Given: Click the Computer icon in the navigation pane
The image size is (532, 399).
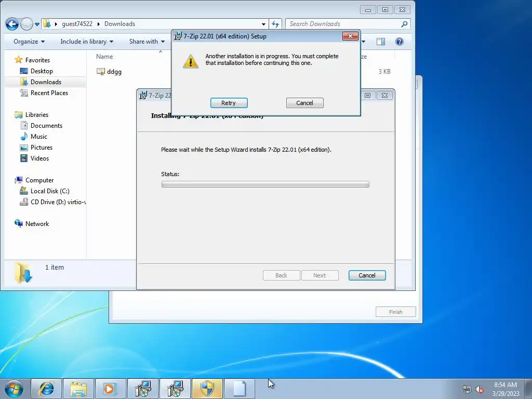Looking at the screenshot, I should coord(18,180).
